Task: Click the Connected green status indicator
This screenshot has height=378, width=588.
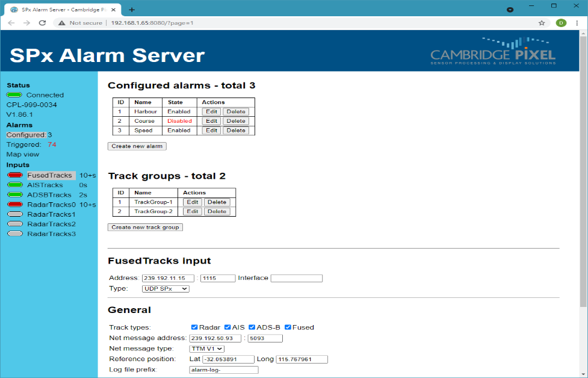Action: tap(14, 95)
